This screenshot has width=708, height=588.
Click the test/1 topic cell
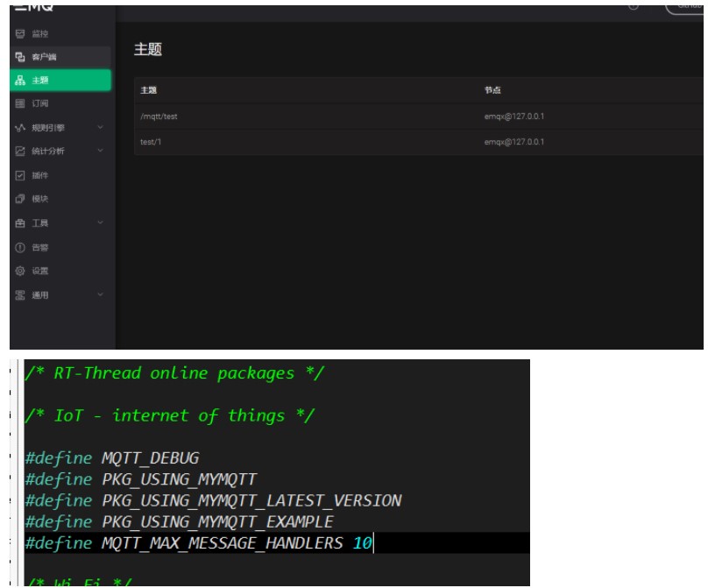(x=151, y=142)
